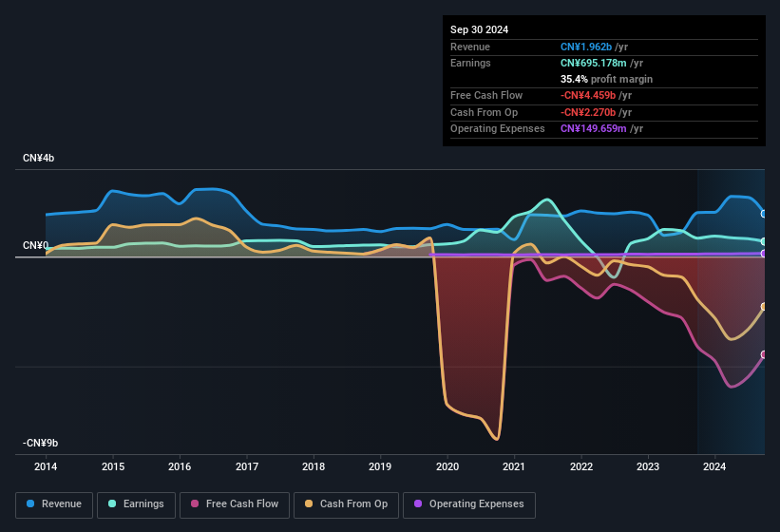Toggle the Revenue legend button
The width and height of the screenshot is (780, 532).
[54, 504]
